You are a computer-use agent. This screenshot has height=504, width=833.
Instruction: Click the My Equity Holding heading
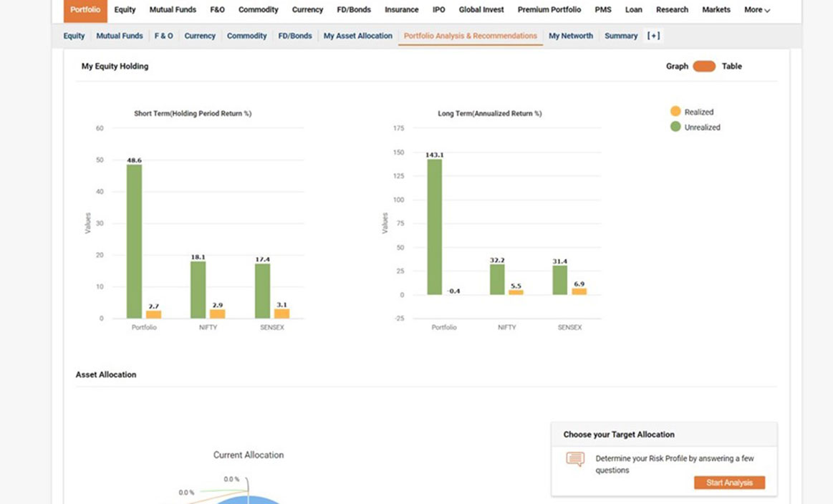(115, 67)
